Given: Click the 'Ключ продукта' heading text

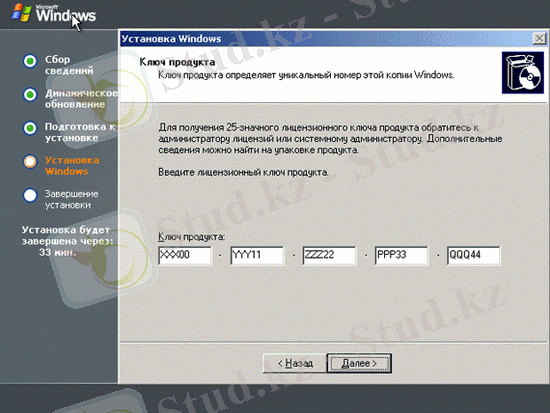Looking at the screenshot, I should tap(177, 62).
